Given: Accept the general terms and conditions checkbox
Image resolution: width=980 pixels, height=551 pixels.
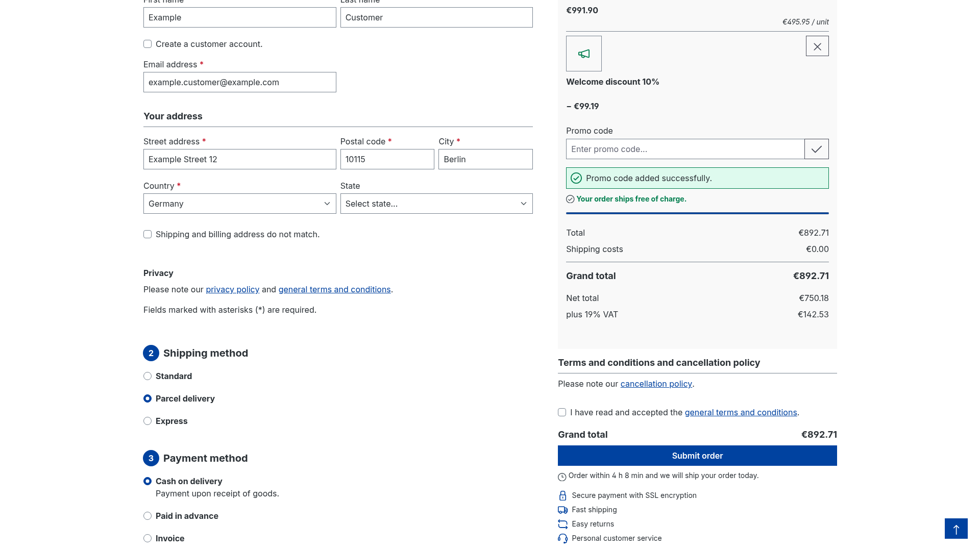Looking at the screenshot, I should coord(562,412).
